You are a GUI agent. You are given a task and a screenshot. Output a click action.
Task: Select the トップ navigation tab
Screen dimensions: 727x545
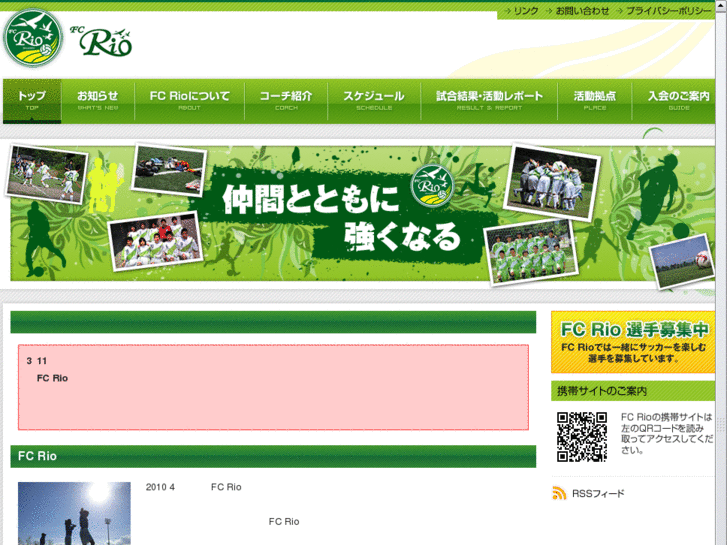click(32, 101)
